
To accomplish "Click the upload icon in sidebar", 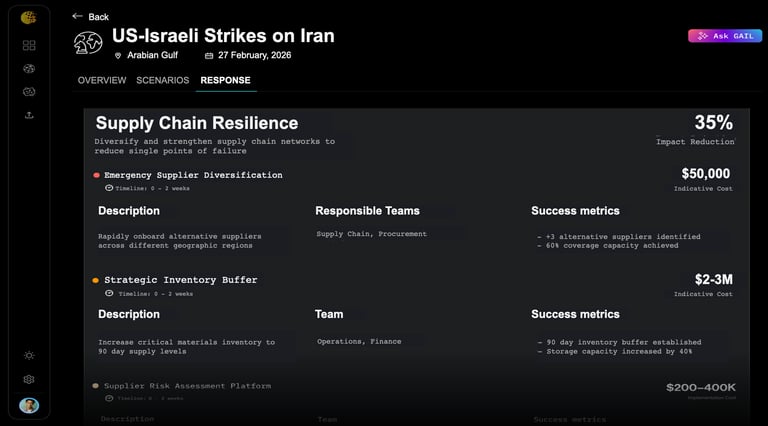I will coord(29,115).
